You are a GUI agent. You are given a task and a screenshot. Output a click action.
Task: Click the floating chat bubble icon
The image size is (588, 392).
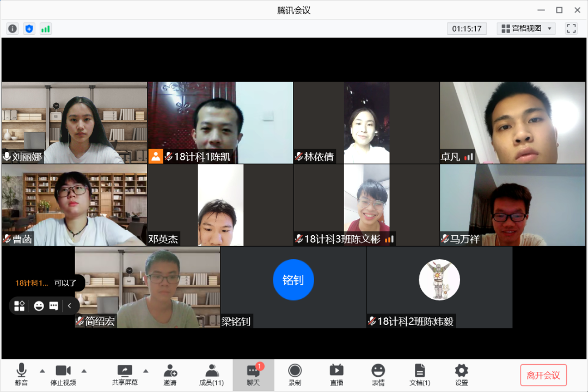point(53,306)
